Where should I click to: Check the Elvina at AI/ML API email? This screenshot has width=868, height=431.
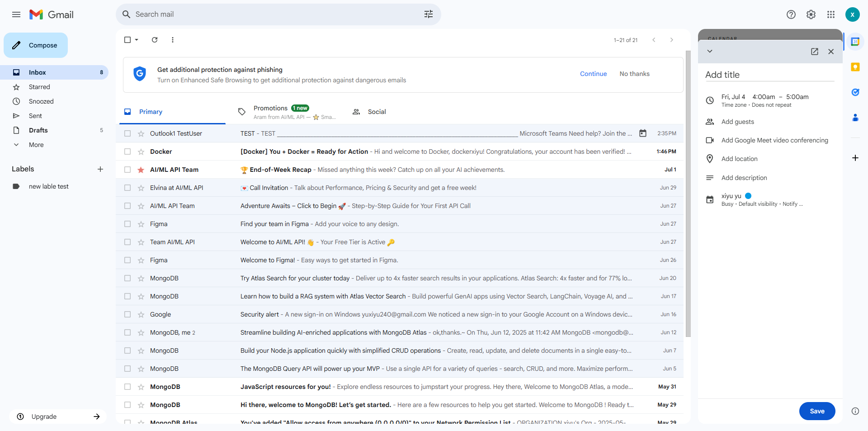click(127, 188)
